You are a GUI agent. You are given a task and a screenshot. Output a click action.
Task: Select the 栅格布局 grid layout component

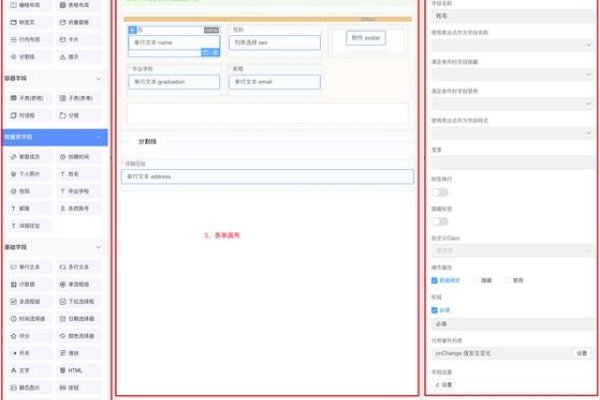[x=29, y=5]
